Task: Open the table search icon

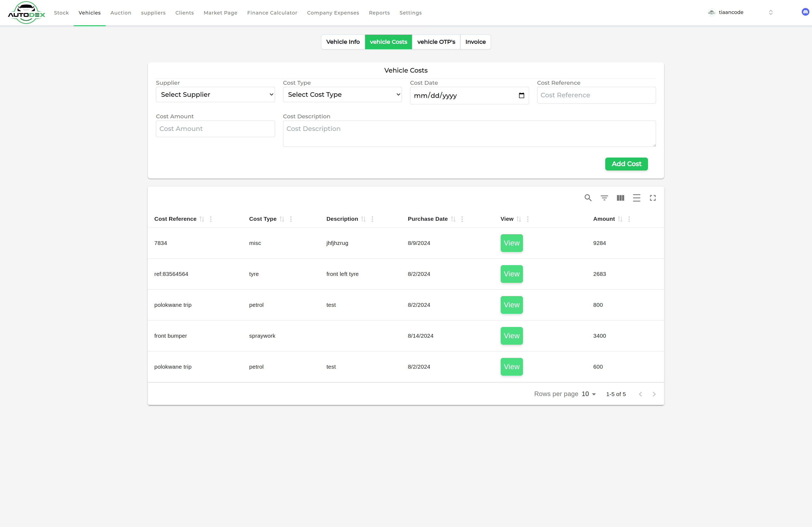Action: pyautogui.click(x=588, y=198)
